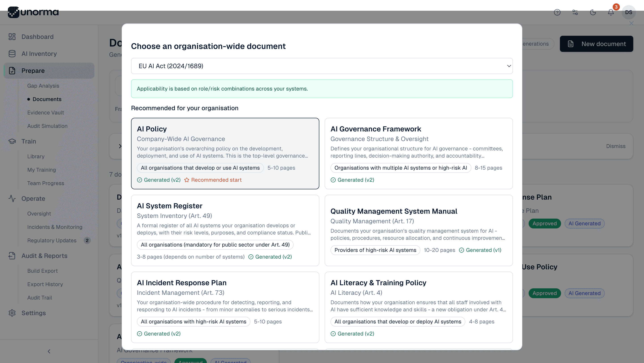Click the Approved badge on Response Plan card
Viewport: 644px width, 363px height.
click(x=544, y=224)
